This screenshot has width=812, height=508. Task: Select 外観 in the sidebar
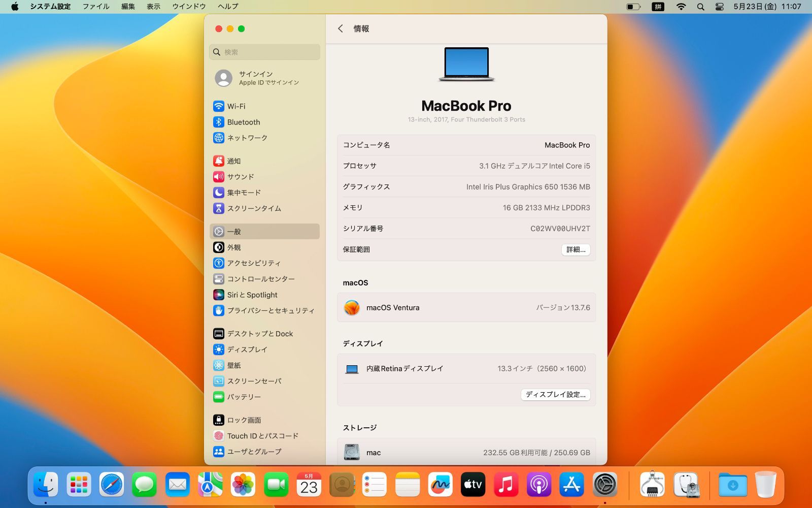[x=264, y=247]
